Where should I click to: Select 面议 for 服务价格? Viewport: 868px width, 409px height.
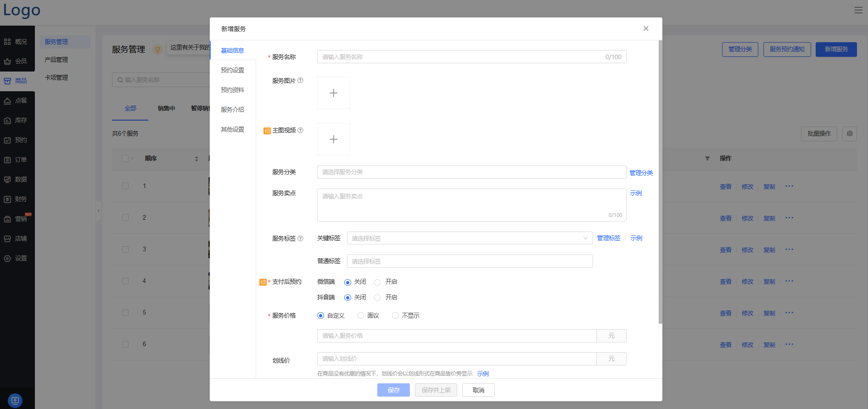361,315
